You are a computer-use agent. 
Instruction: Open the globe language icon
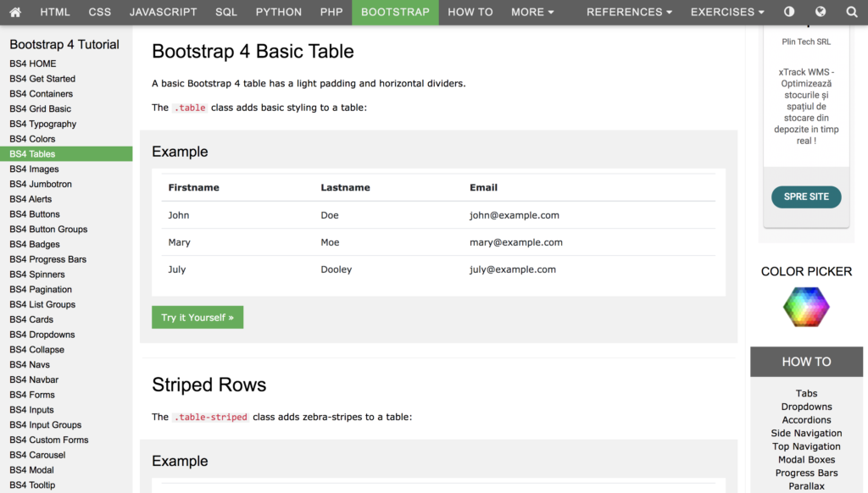821,12
